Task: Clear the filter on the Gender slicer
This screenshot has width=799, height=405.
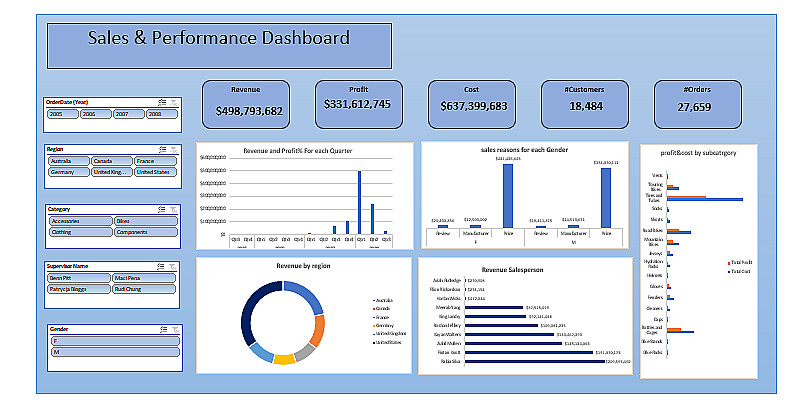Action: tap(175, 330)
